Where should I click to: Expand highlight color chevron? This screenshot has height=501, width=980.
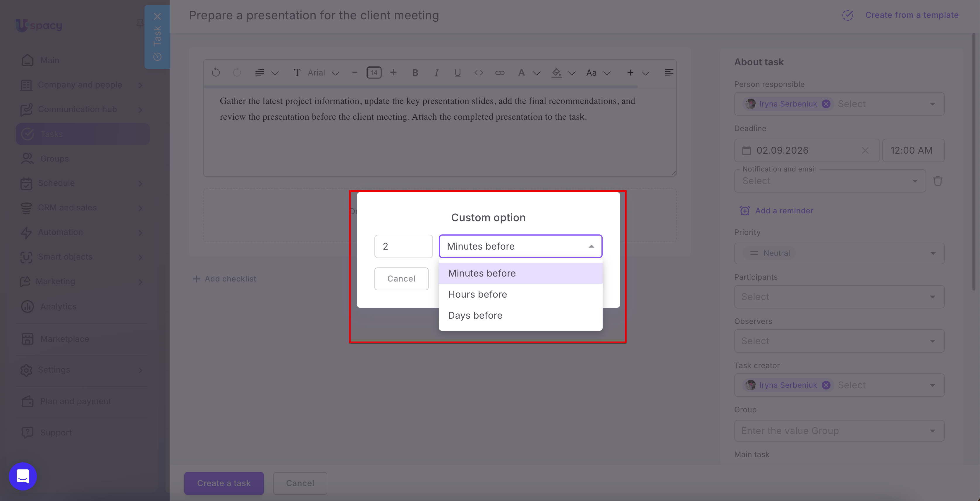(572, 73)
